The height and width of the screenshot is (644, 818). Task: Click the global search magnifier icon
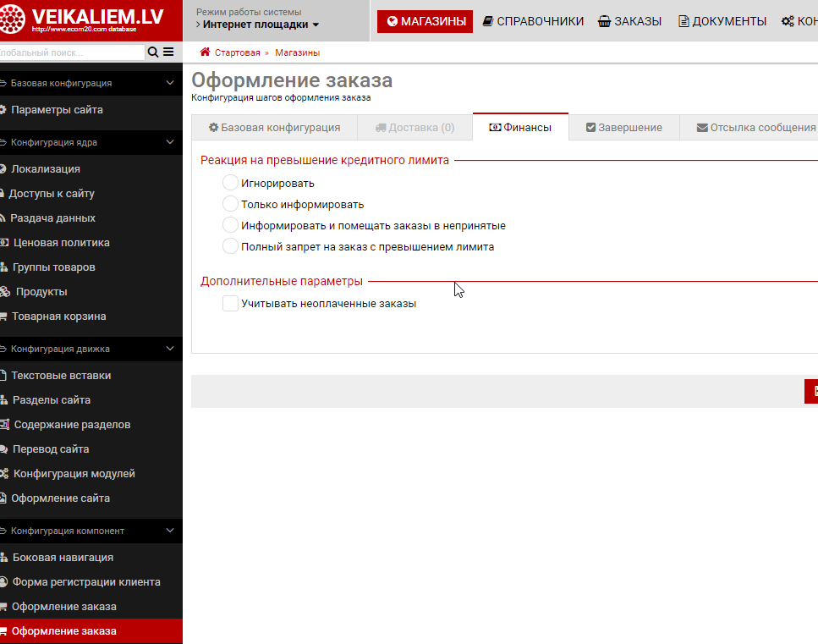153,52
